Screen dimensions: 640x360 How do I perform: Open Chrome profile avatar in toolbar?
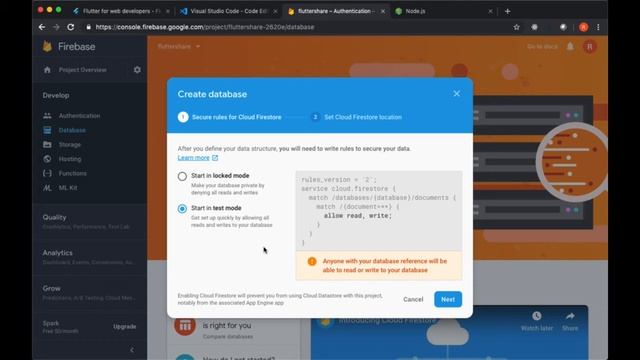(x=583, y=27)
